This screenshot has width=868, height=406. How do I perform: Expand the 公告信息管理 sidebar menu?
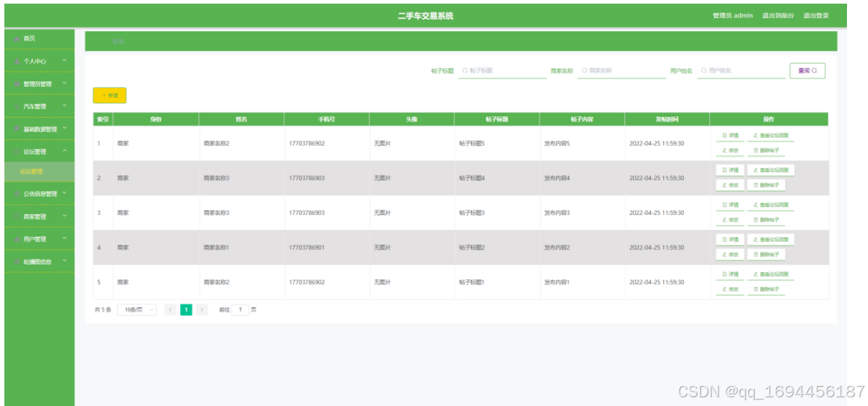coord(38,194)
